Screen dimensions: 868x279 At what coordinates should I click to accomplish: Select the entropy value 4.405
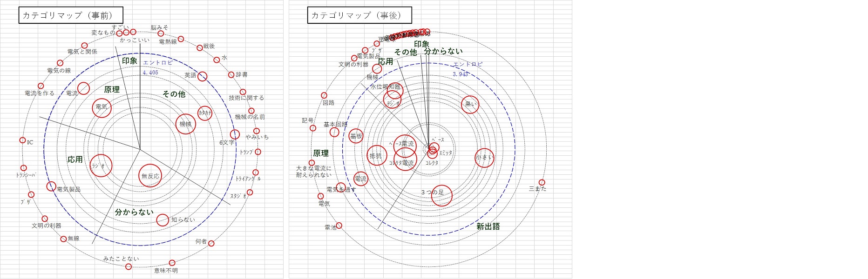(x=150, y=73)
